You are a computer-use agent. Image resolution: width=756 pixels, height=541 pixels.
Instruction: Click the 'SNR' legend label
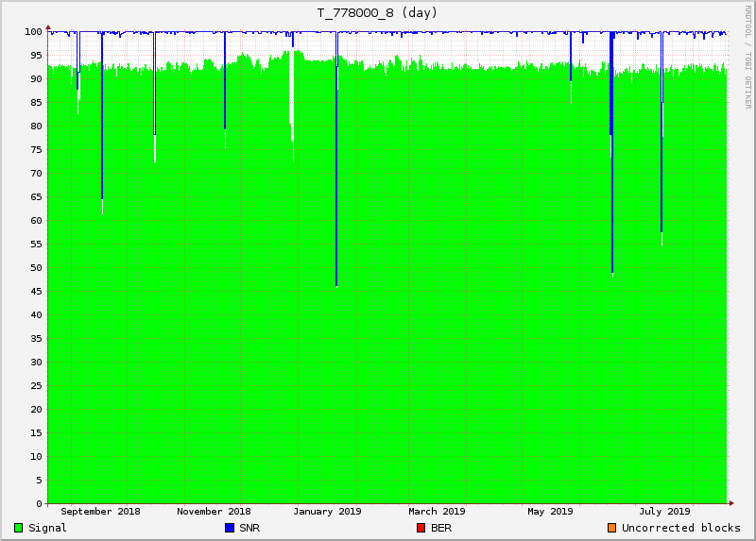(249, 528)
